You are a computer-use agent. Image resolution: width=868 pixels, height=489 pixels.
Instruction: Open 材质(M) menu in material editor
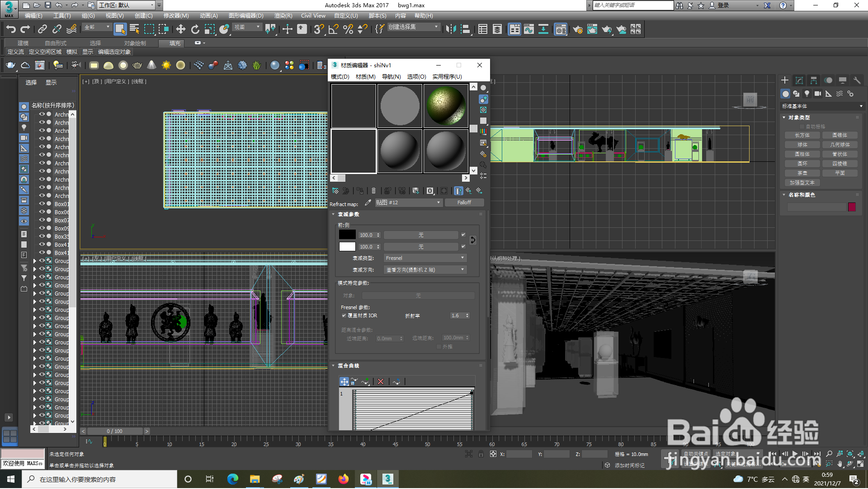coord(365,77)
